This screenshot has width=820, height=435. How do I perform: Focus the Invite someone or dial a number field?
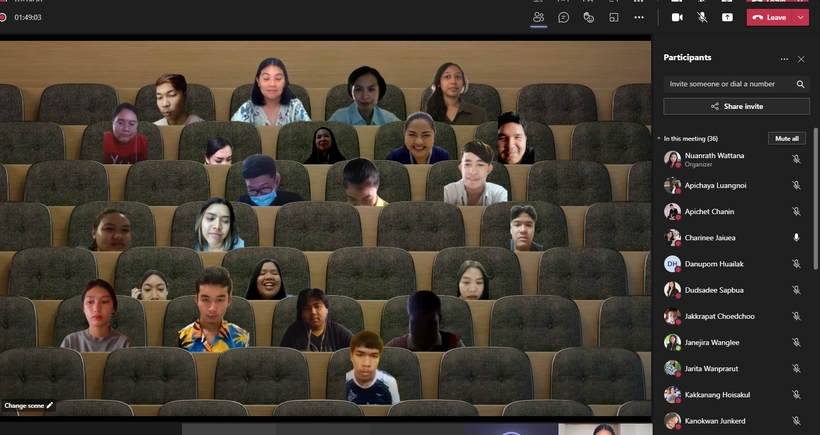click(736, 84)
